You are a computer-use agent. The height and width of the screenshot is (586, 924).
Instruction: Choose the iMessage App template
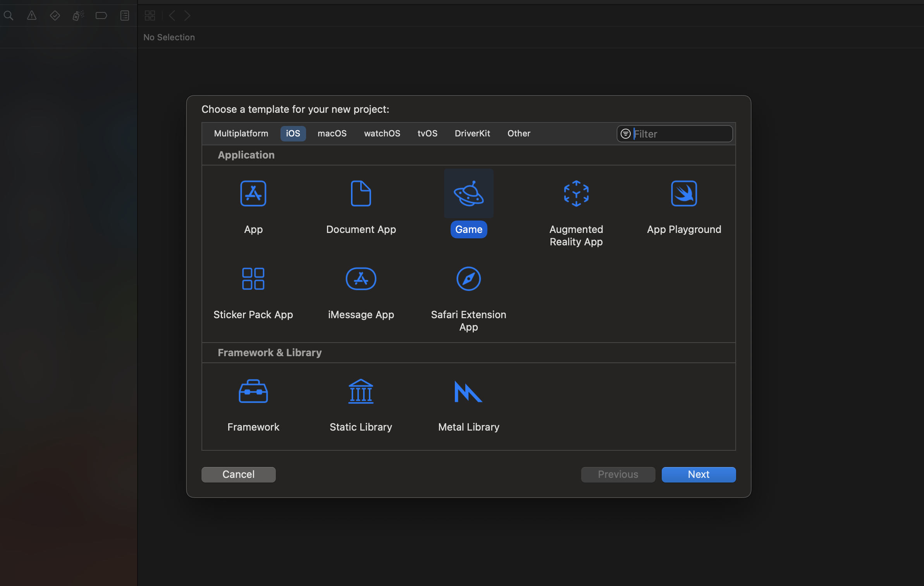tap(361, 279)
